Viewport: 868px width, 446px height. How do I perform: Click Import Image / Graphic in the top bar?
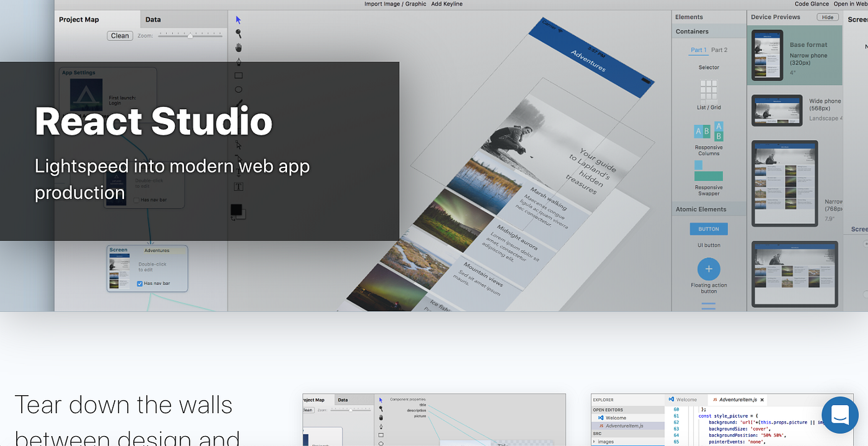(396, 4)
